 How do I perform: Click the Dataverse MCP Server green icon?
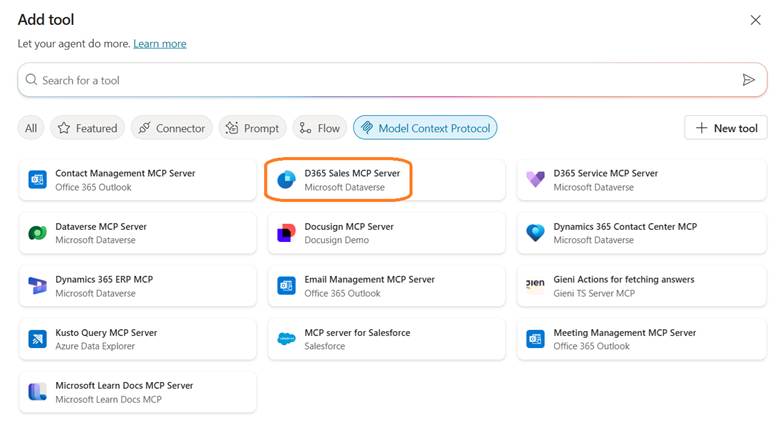tap(38, 232)
